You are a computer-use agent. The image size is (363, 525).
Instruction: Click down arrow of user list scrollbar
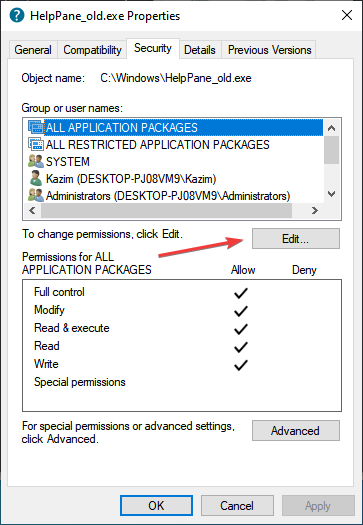point(332,194)
